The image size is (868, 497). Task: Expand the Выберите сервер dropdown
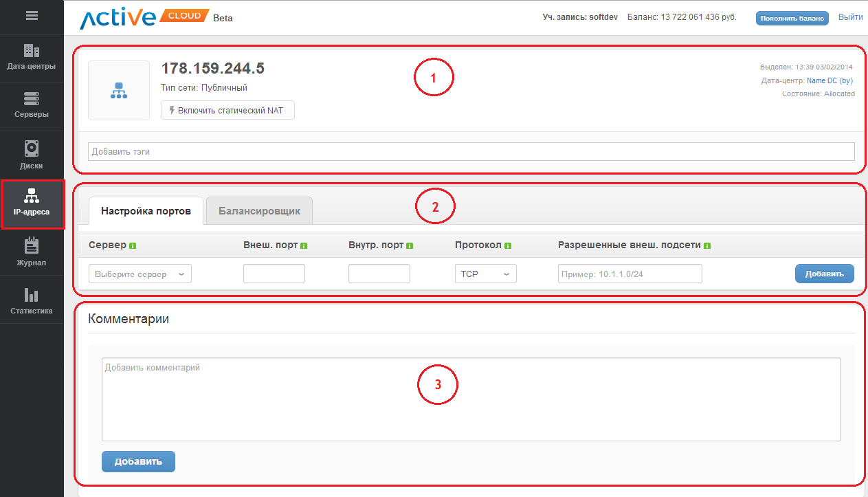[x=140, y=274]
